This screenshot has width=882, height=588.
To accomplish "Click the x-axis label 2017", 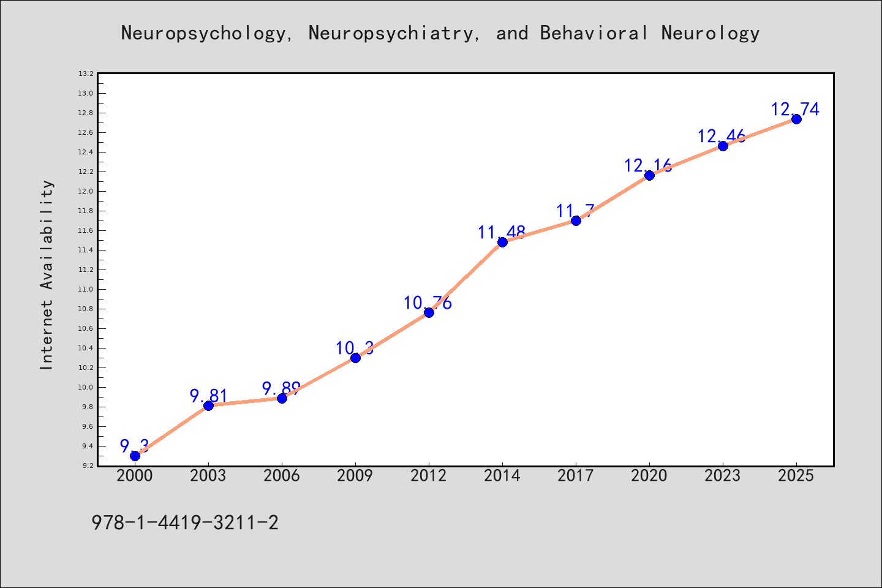I will point(576,476).
